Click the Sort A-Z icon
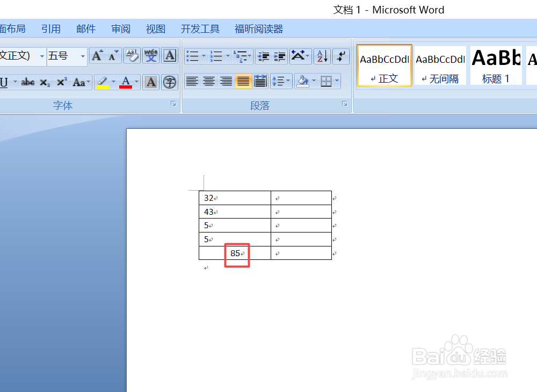The image size is (537, 392). coord(322,56)
